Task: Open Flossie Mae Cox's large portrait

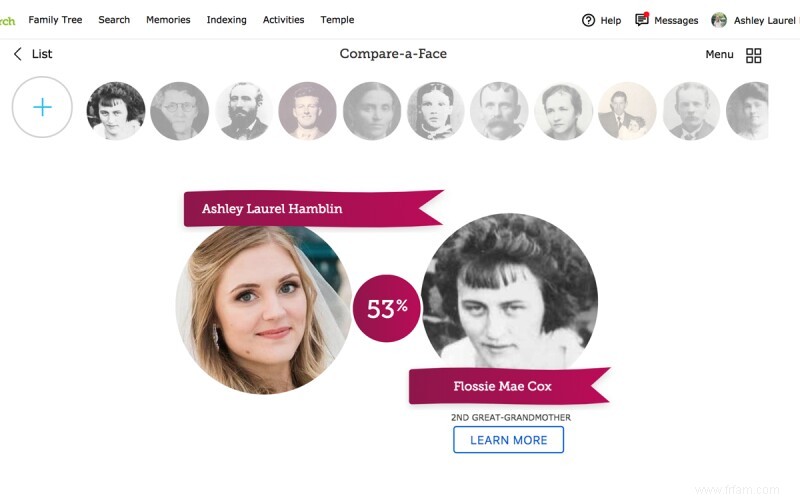Action: 509,290
